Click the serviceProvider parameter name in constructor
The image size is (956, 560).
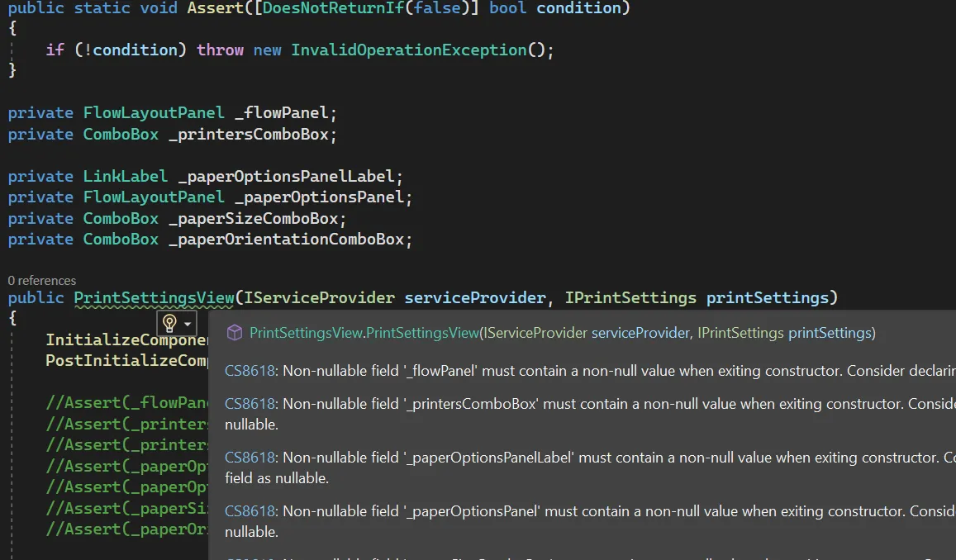475,297
